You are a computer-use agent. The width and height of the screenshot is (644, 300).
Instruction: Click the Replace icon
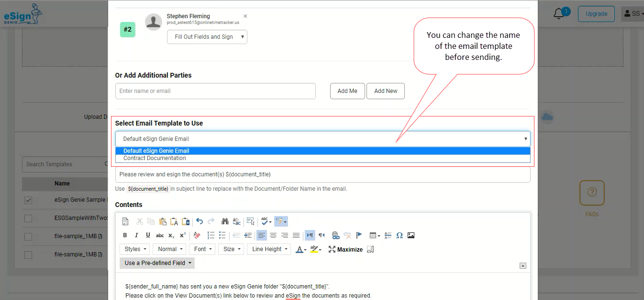[x=237, y=221]
